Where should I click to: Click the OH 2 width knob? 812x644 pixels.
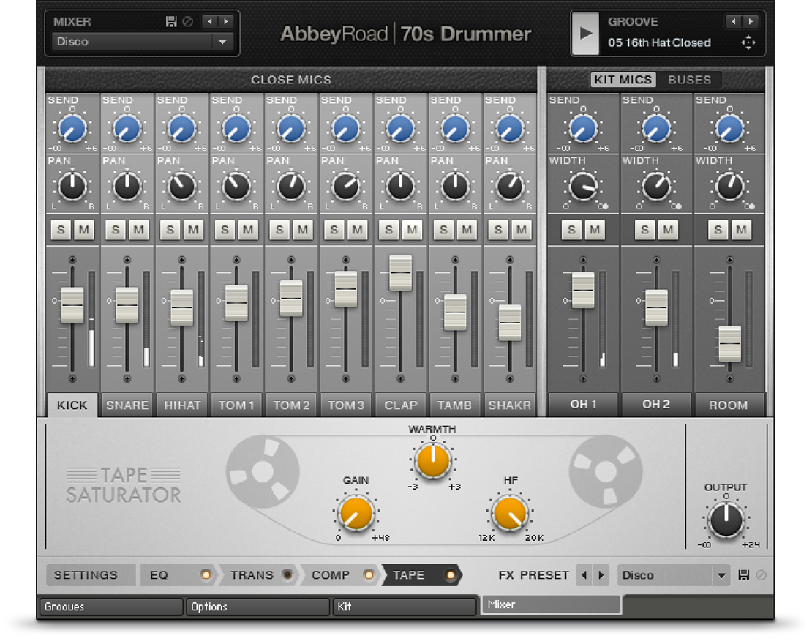pyautogui.click(x=656, y=187)
